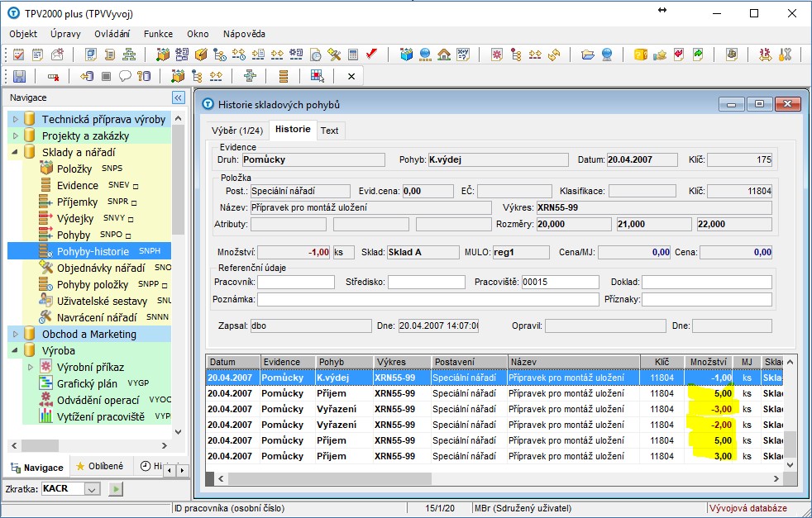
Task: Click the x+y formula icon
Action: coord(462,55)
